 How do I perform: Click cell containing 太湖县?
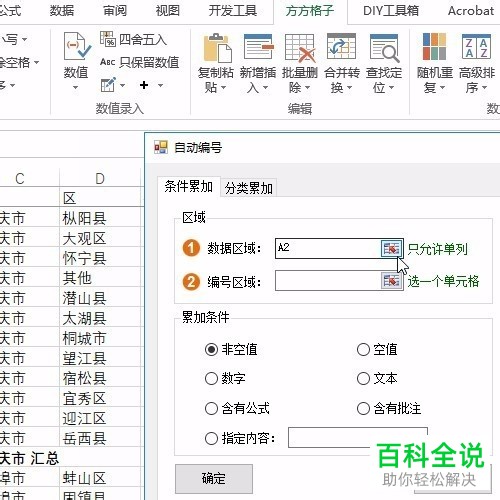(x=101, y=318)
